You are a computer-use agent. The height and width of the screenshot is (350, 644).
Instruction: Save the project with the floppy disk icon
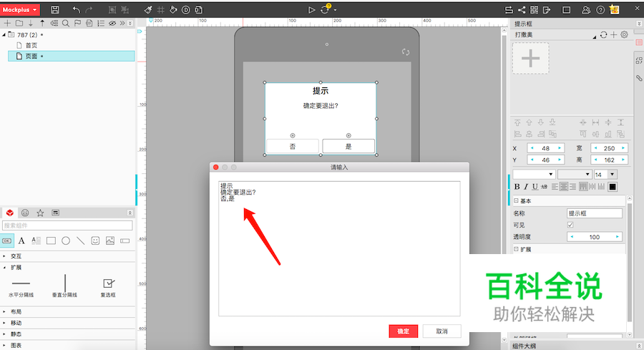pos(55,10)
